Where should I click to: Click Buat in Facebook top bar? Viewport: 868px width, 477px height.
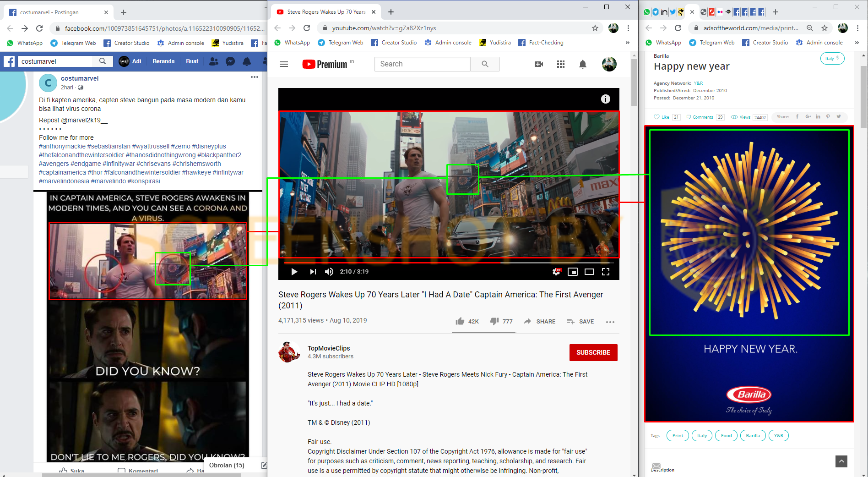tap(192, 61)
